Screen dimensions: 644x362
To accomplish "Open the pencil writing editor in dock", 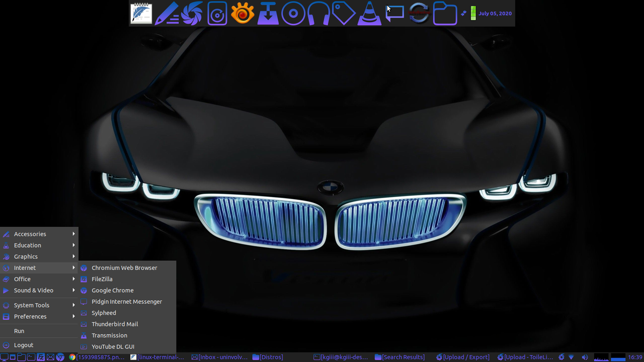I will tap(167, 14).
